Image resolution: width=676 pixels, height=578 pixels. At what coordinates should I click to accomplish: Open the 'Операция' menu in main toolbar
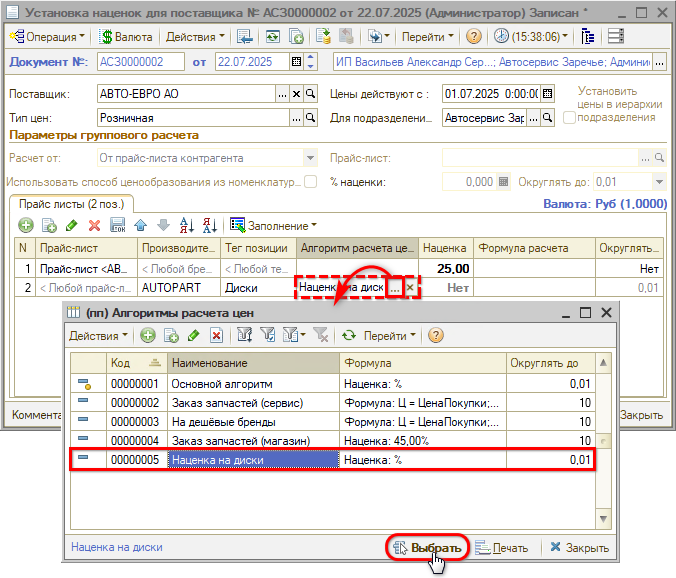tap(47, 36)
